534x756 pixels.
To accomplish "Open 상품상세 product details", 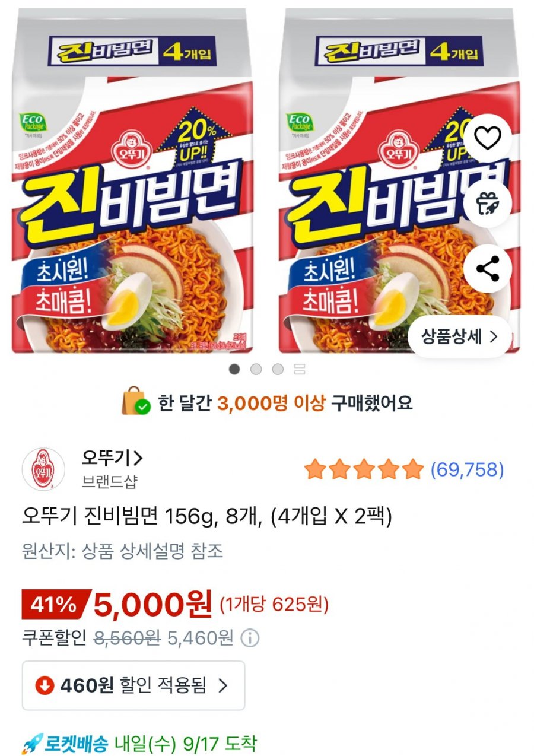I will [459, 337].
